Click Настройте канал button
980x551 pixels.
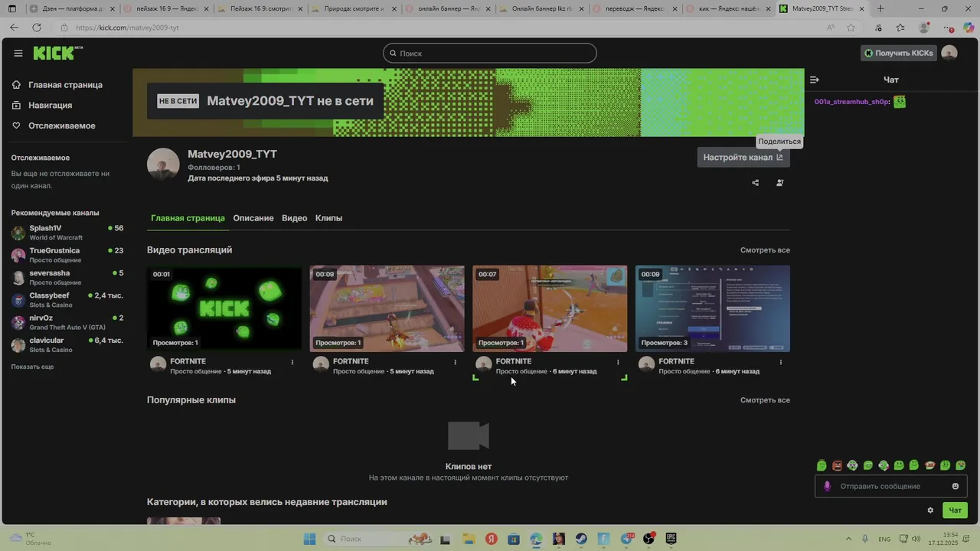pos(743,157)
